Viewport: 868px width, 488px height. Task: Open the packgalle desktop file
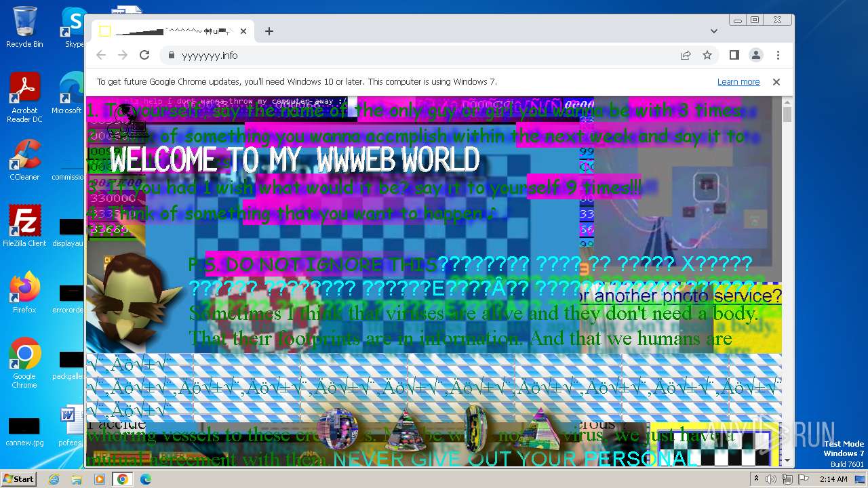[68, 366]
